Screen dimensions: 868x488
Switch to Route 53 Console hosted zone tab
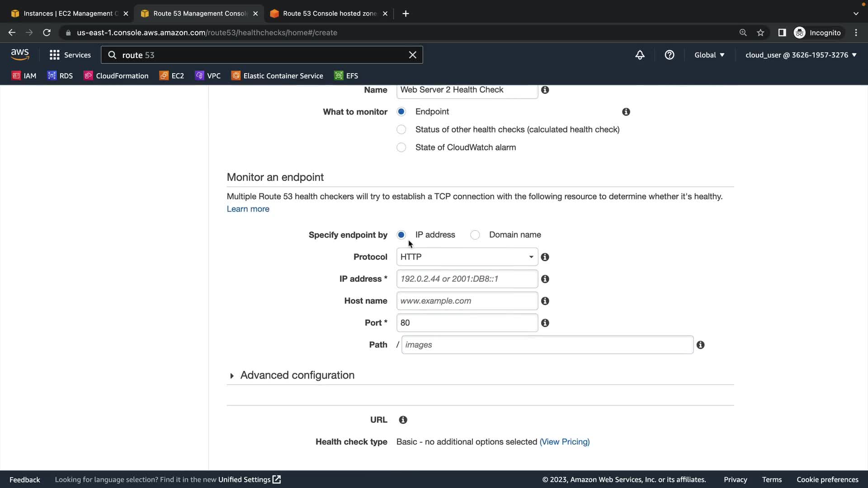coord(329,14)
